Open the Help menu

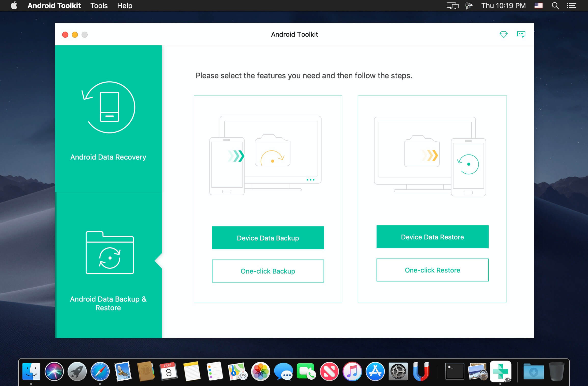[x=125, y=6]
